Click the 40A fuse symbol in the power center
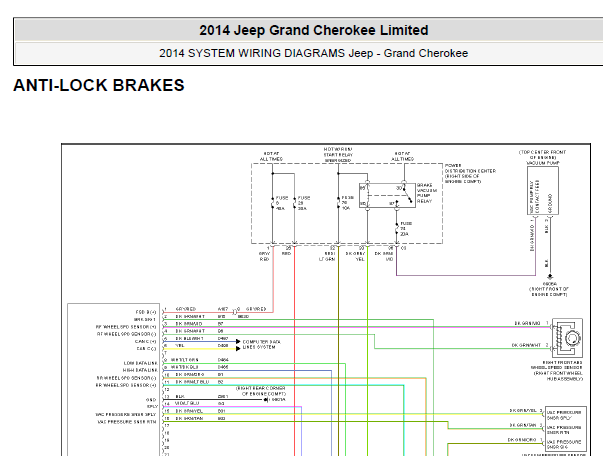 (272, 203)
